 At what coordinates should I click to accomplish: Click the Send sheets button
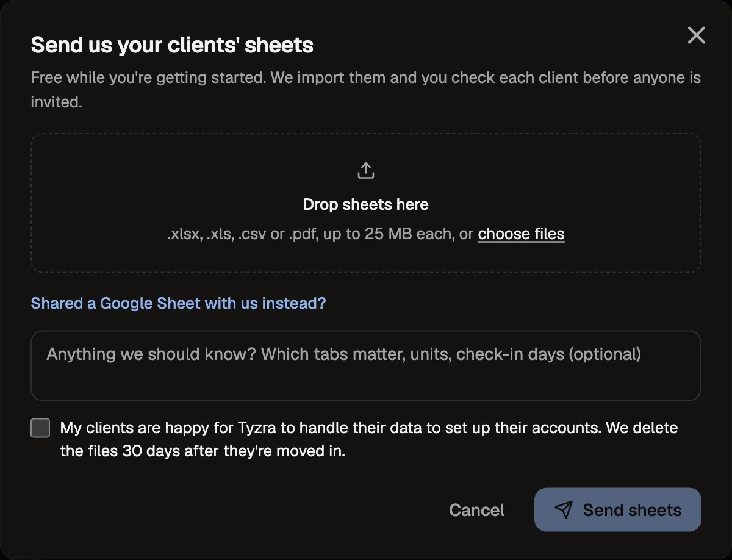[617, 509]
